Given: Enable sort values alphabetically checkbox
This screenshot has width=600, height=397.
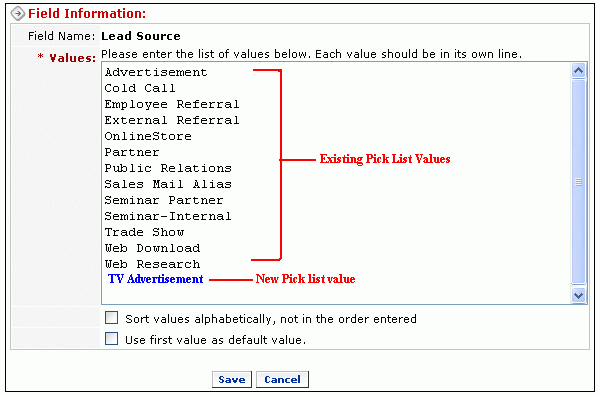Looking at the screenshot, I should click(111, 318).
